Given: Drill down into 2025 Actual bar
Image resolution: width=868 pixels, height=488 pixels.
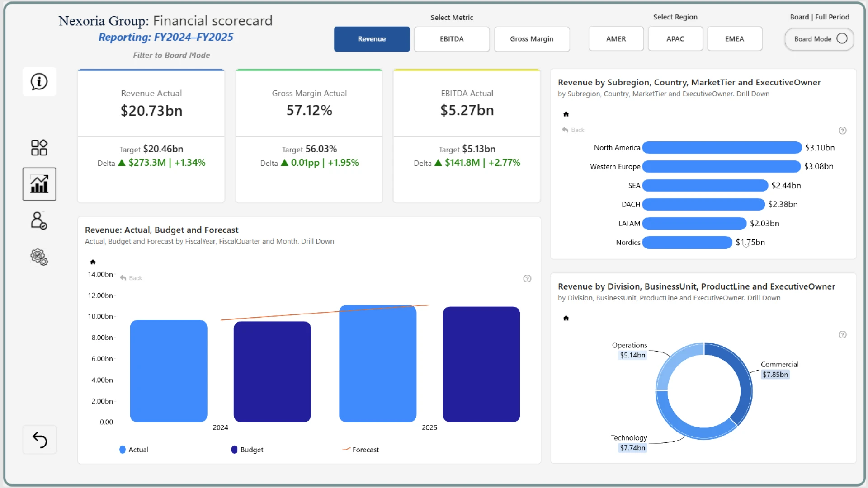Looking at the screenshot, I should (x=377, y=364).
